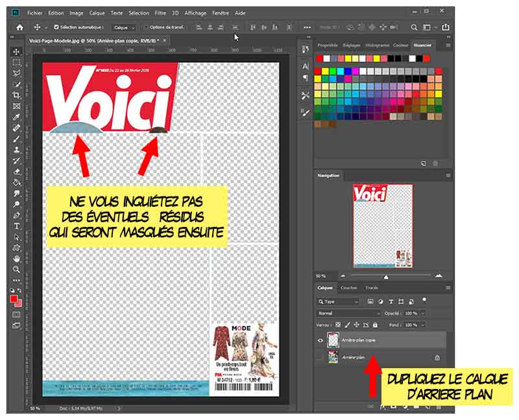Click the Navigation zoom slider handle

pyautogui.click(x=386, y=277)
